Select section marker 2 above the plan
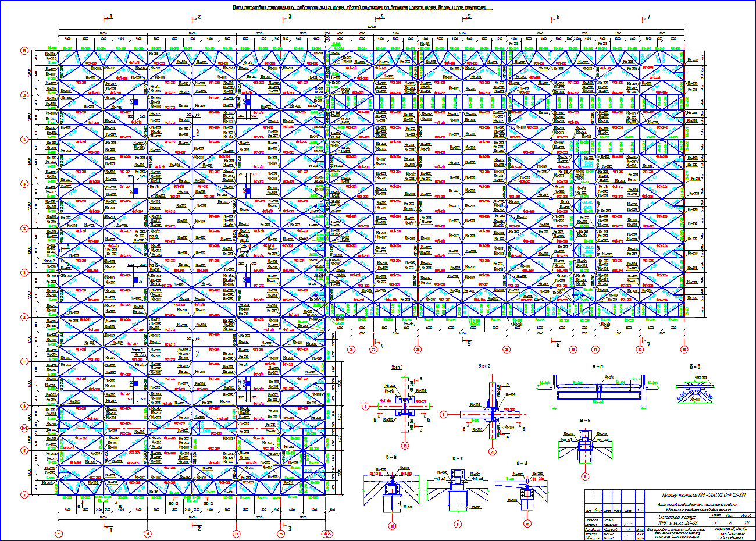This screenshot has width=756, height=541. [199, 17]
